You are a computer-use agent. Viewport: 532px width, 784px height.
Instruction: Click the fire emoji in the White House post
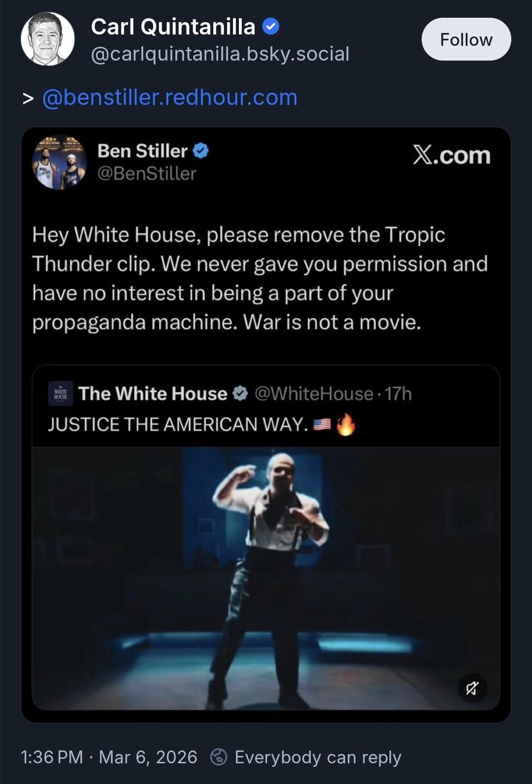tap(346, 424)
